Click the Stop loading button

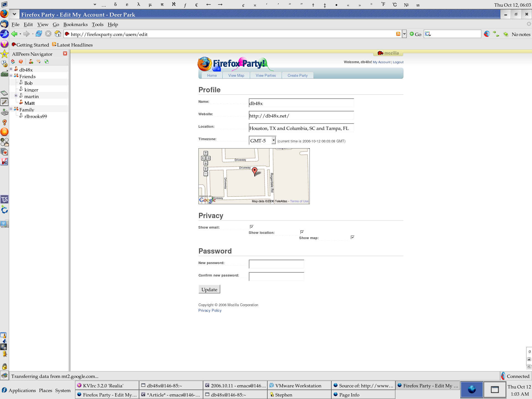pyautogui.click(x=48, y=34)
